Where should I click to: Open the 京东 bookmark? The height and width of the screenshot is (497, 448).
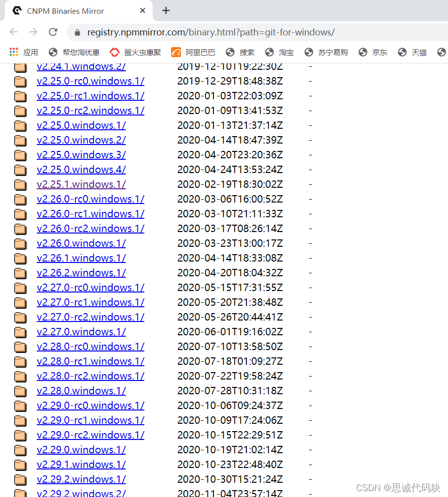coord(373,52)
